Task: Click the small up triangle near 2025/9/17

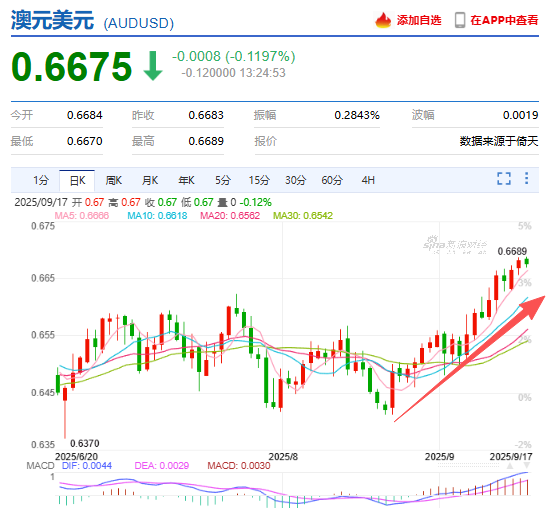Action: 510,466
